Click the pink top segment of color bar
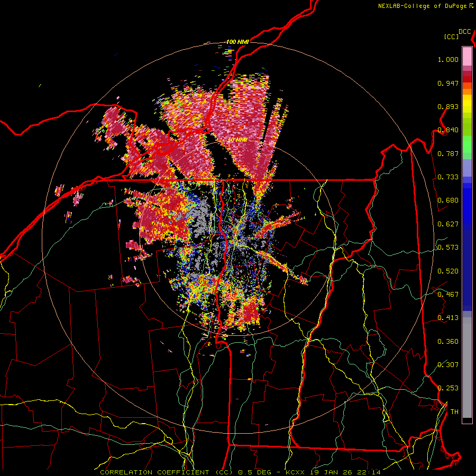 [467, 56]
